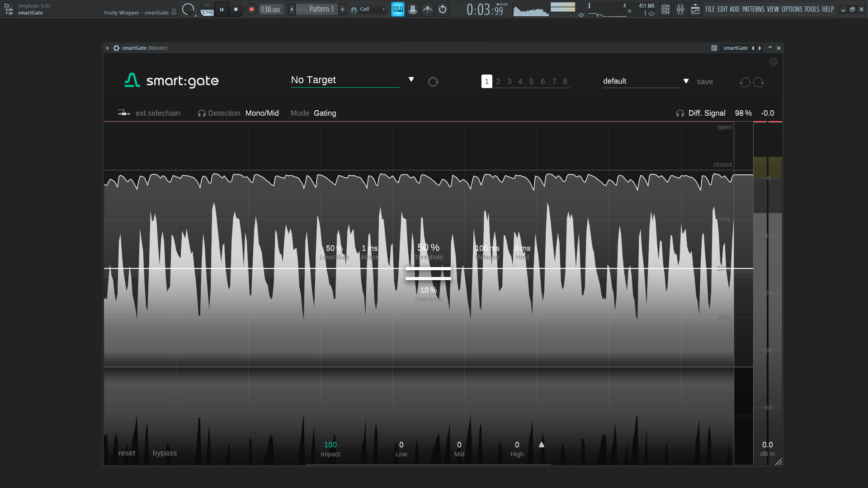Click the reset button
Viewport: 868px width, 488px height.
pyautogui.click(x=127, y=453)
